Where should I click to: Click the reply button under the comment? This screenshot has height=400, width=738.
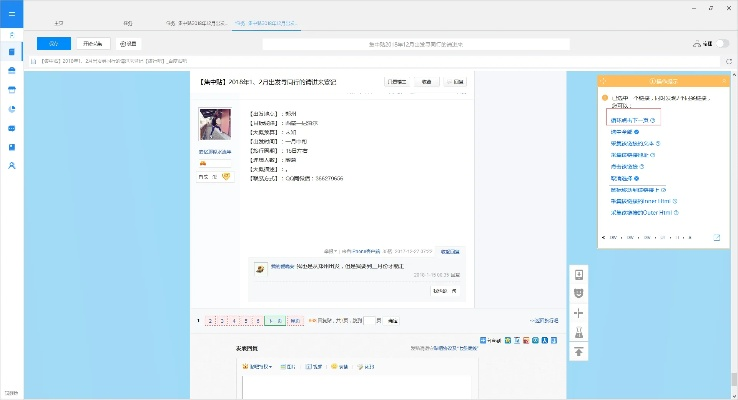444,291
